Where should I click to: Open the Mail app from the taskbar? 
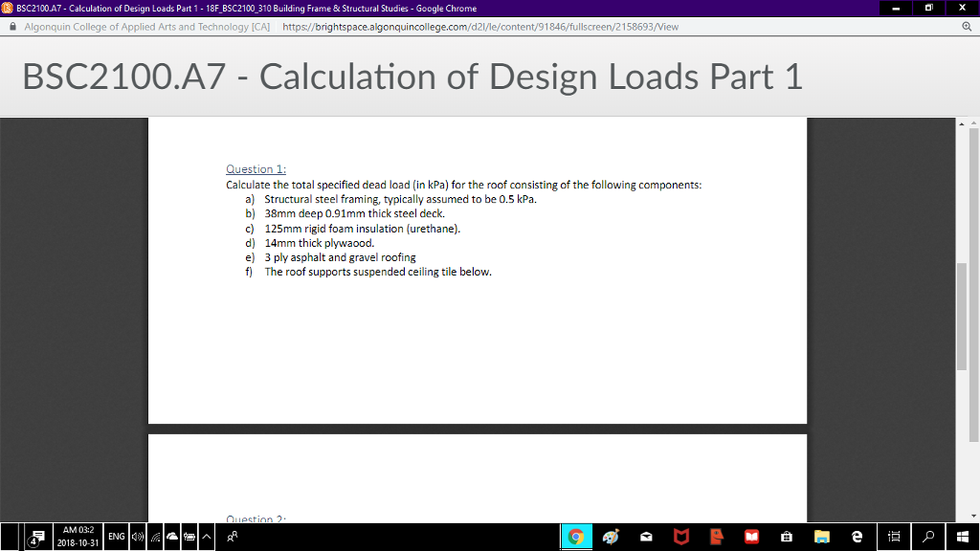click(x=644, y=537)
